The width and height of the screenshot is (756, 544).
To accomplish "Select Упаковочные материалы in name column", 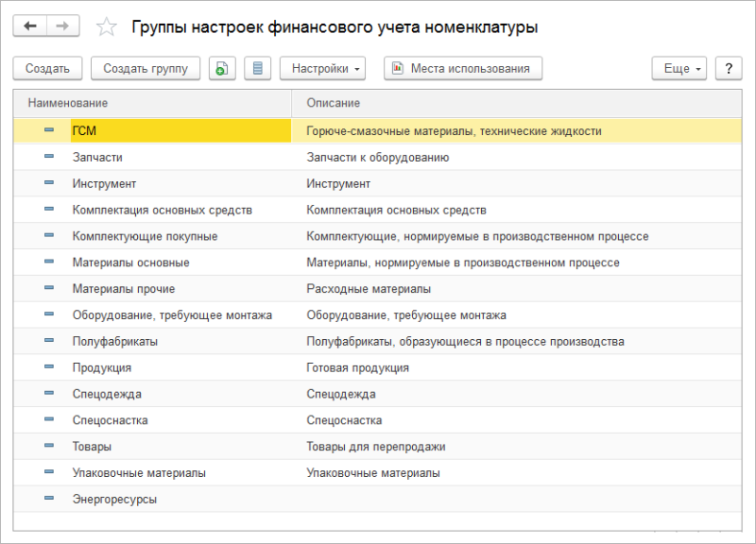I will [x=139, y=472].
